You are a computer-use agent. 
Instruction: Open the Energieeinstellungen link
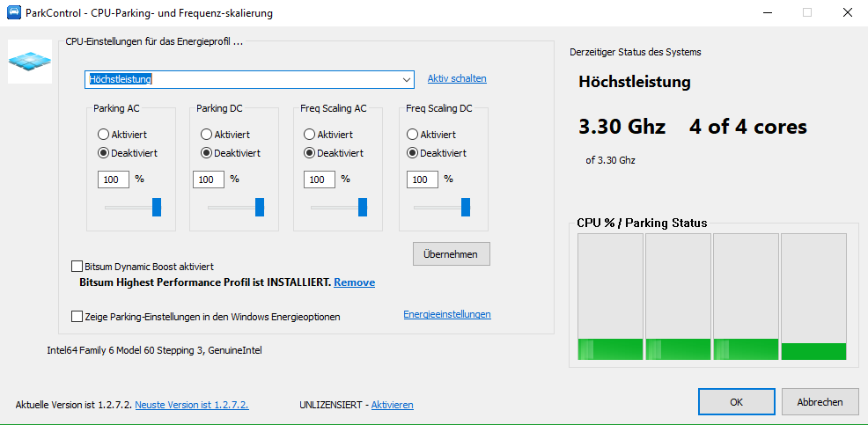[447, 314]
